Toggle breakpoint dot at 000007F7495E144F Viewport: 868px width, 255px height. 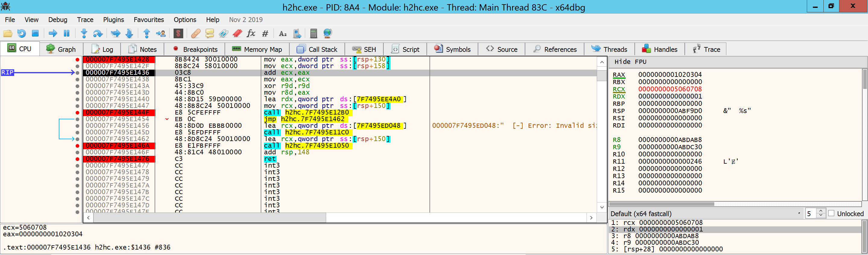77,112
